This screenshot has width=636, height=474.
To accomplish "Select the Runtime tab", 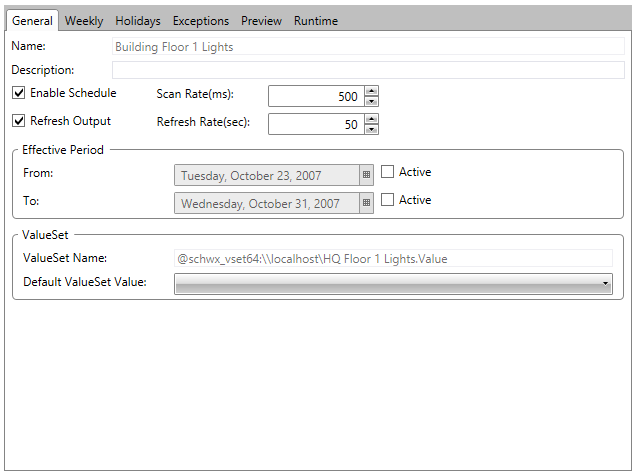I will click(x=315, y=21).
